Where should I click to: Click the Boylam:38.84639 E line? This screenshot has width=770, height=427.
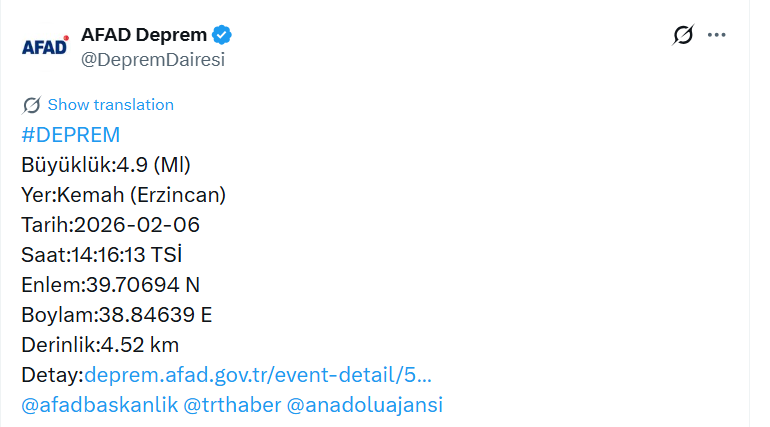tap(116, 315)
